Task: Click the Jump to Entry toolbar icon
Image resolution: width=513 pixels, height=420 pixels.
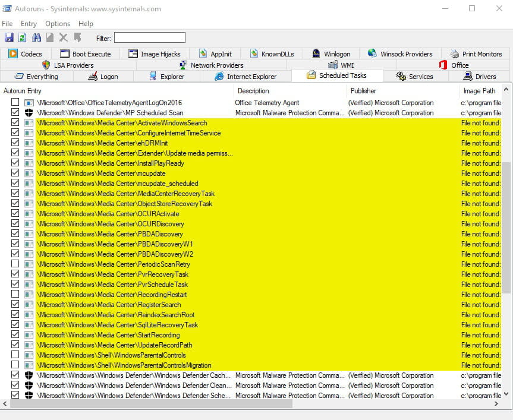Action: click(x=77, y=37)
